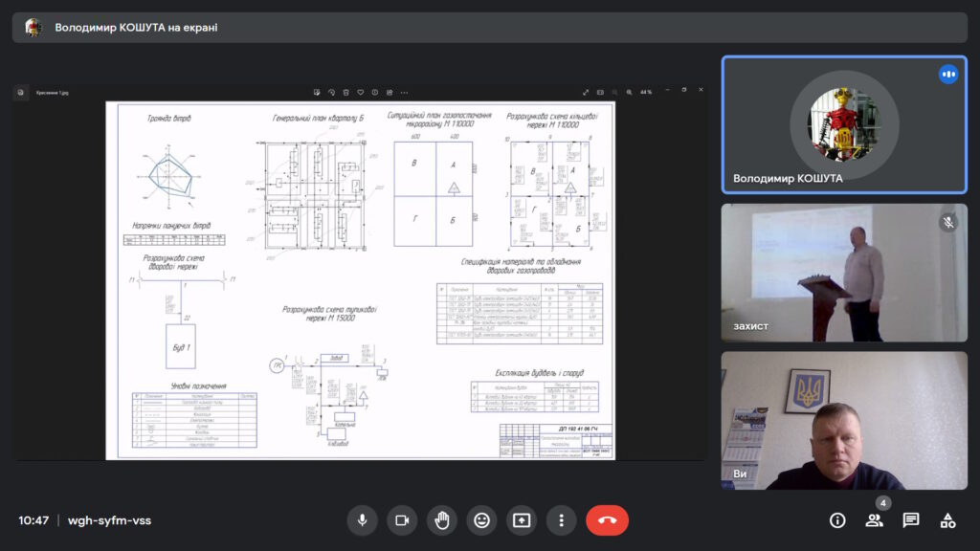
Task: Mute the microphone in the call bar
Action: pyautogui.click(x=362, y=520)
